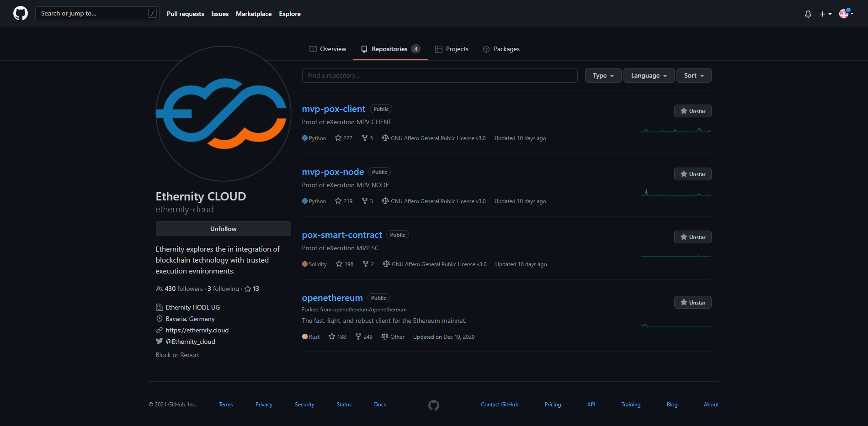Open About in the footer
Screen dimensions: 868x426
711,405
